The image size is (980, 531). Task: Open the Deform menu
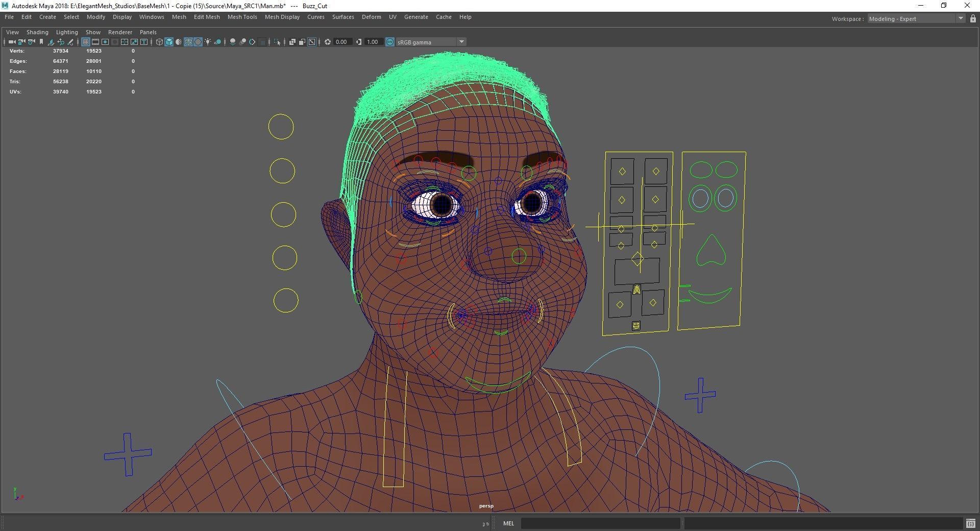(371, 17)
